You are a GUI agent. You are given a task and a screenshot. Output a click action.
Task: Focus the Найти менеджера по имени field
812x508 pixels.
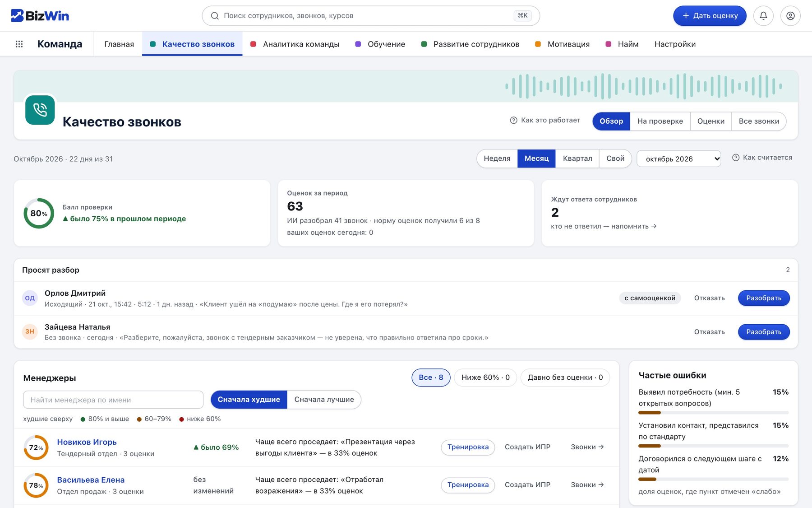[113, 400]
